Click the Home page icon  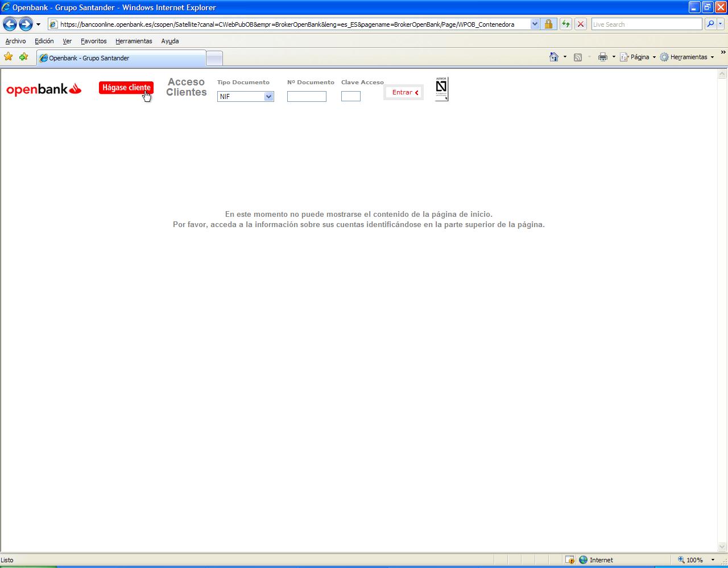pyautogui.click(x=553, y=57)
